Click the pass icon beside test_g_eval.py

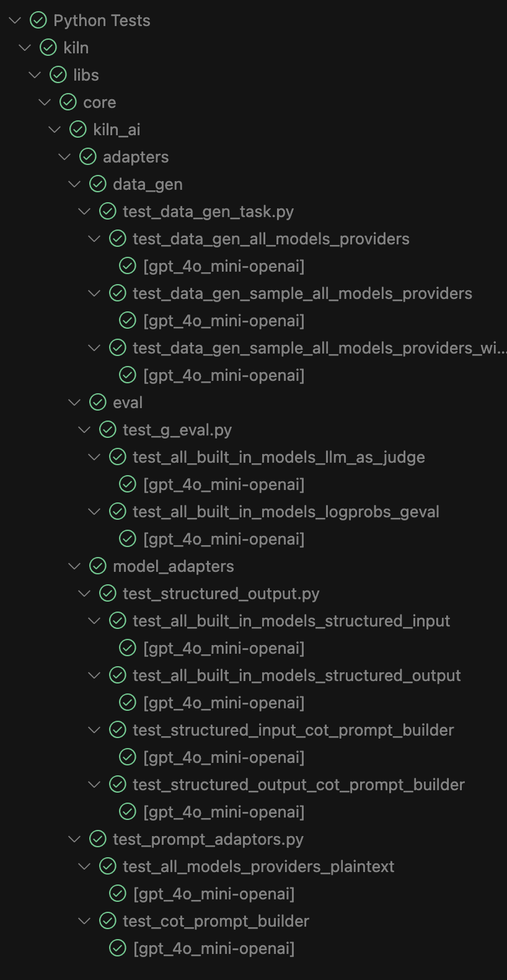[107, 429]
